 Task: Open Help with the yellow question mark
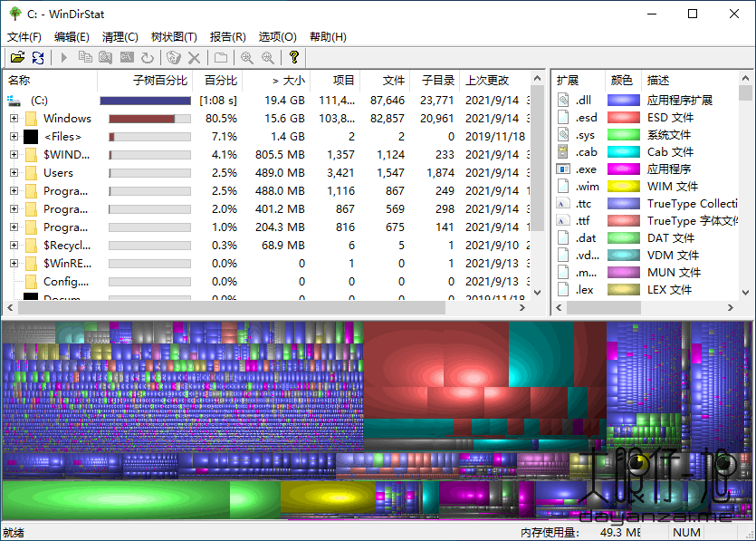pyautogui.click(x=294, y=57)
